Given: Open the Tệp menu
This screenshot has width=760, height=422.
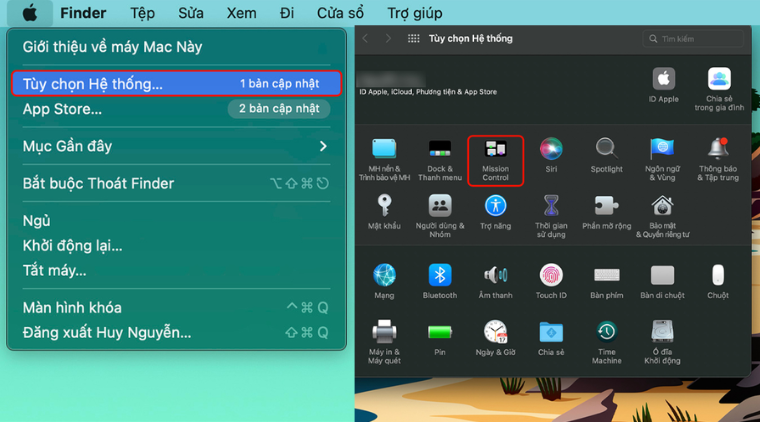Looking at the screenshot, I should click(x=142, y=13).
